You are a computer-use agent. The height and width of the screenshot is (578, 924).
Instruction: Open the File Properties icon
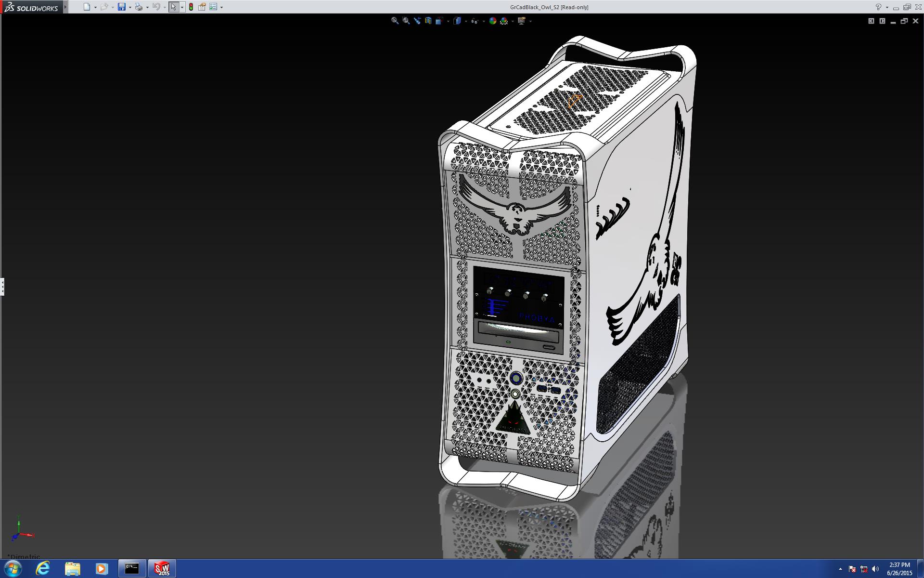pos(202,7)
